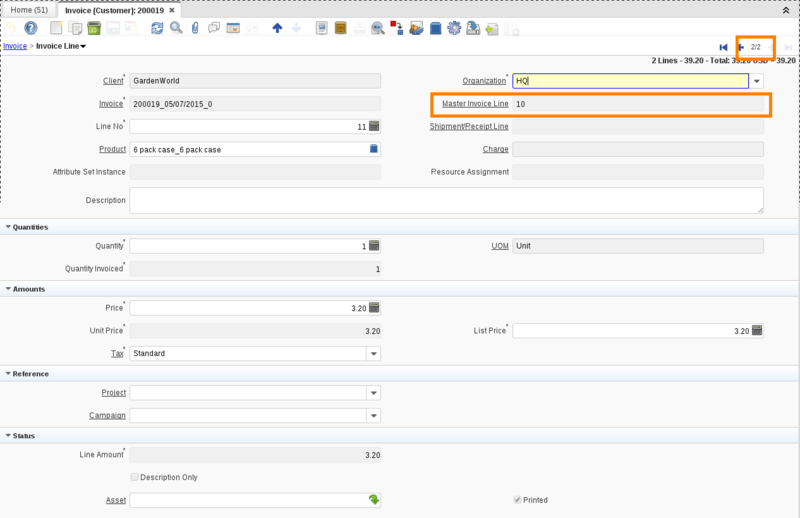
Task: Collapse the Quantities section
Action: point(9,227)
